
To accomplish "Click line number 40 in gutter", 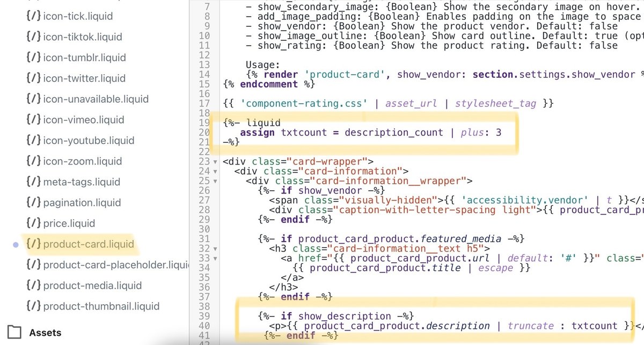I will pos(204,326).
